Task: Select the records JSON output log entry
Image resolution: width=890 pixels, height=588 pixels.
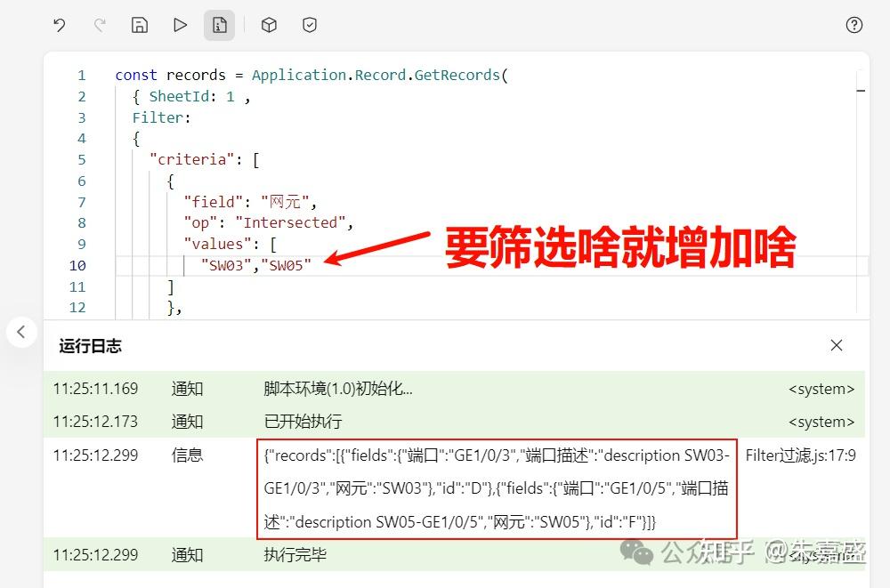Action: click(x=497, y=488)
